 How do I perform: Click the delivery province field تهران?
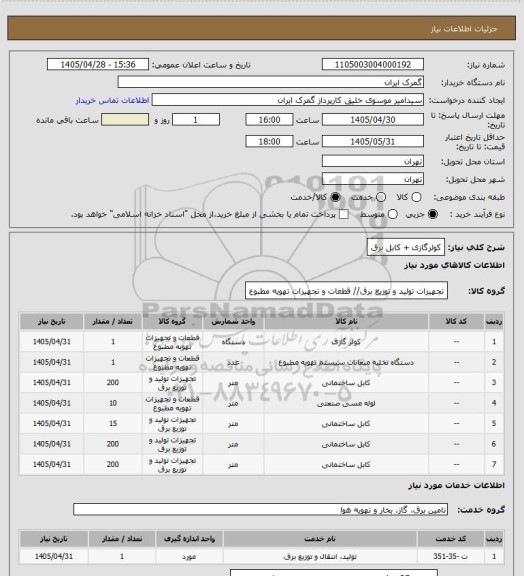click(373, 161)
